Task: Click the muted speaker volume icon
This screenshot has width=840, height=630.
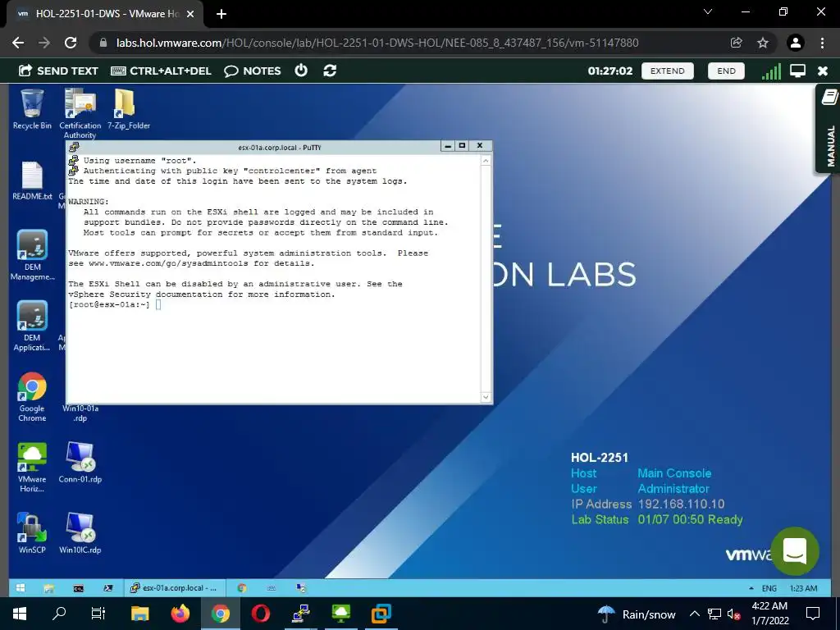Action: (733, 614)
